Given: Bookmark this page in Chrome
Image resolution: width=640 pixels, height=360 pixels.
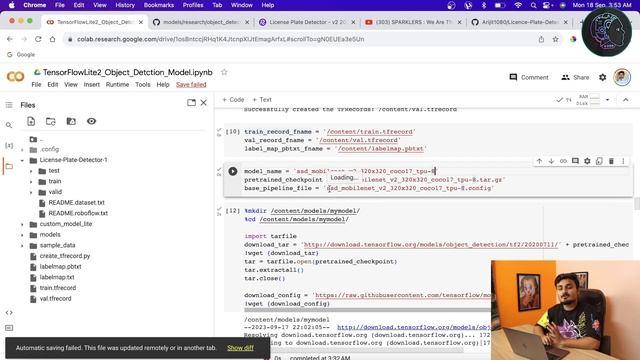Looking at the screenshot, I should [x=556, y=39].
